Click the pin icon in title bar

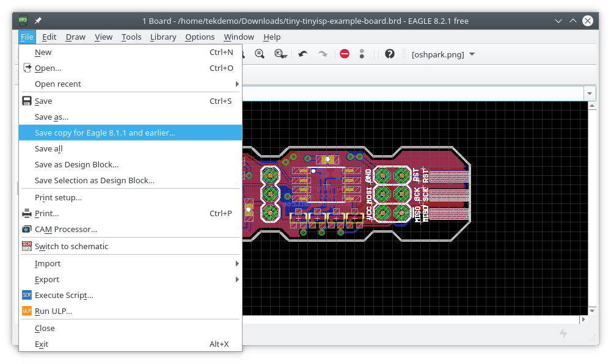pos(38,21)
